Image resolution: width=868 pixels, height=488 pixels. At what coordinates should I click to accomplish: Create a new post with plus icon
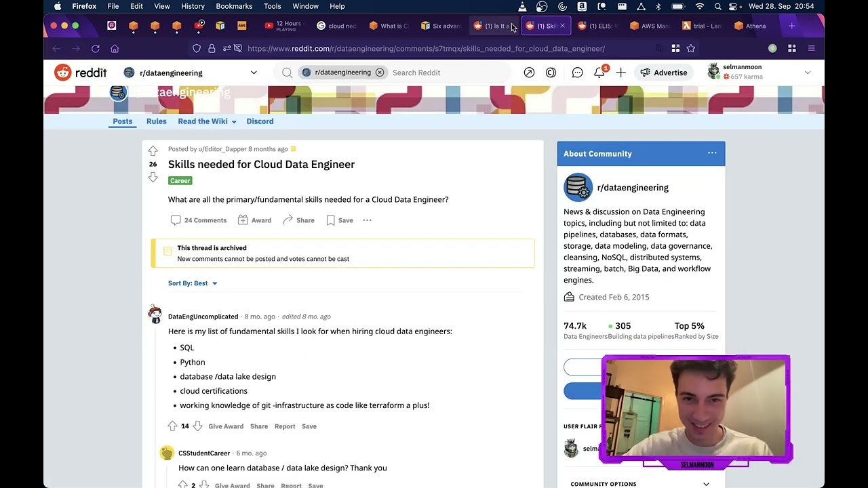620,73
